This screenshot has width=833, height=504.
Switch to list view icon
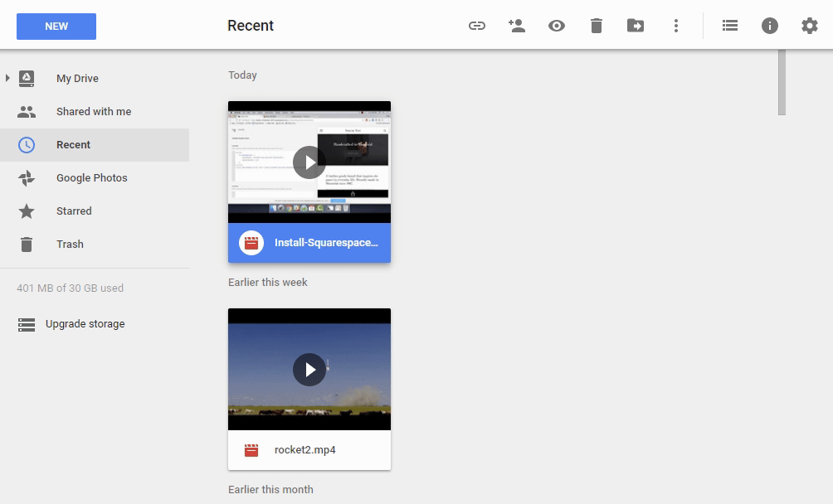point(730,26)
